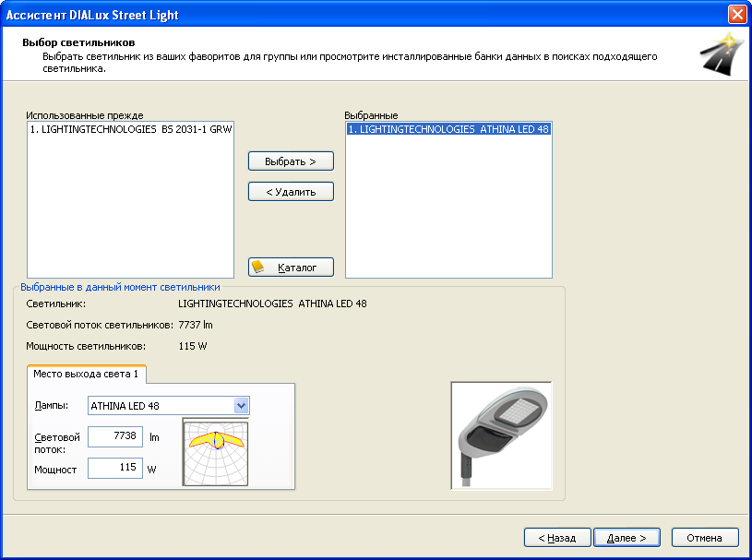The image size is (752, 560).
Task: Click the street light wizard logo icon
Action: pyautogui.click(x=723, y=54)
